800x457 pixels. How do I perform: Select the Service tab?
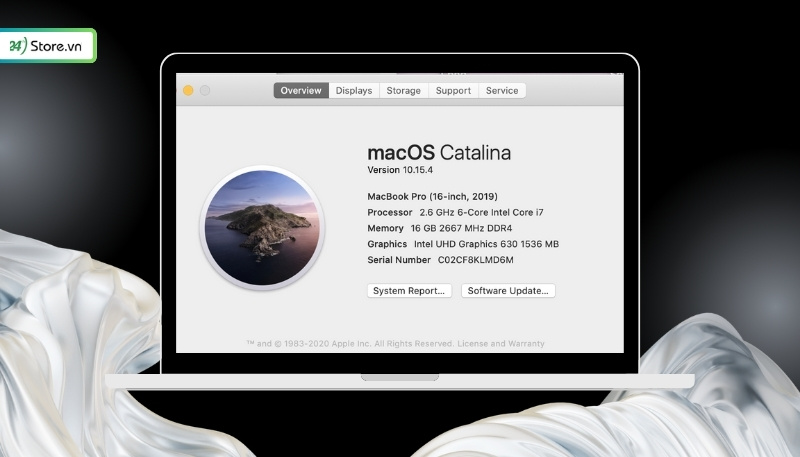[x=502, y=90]
